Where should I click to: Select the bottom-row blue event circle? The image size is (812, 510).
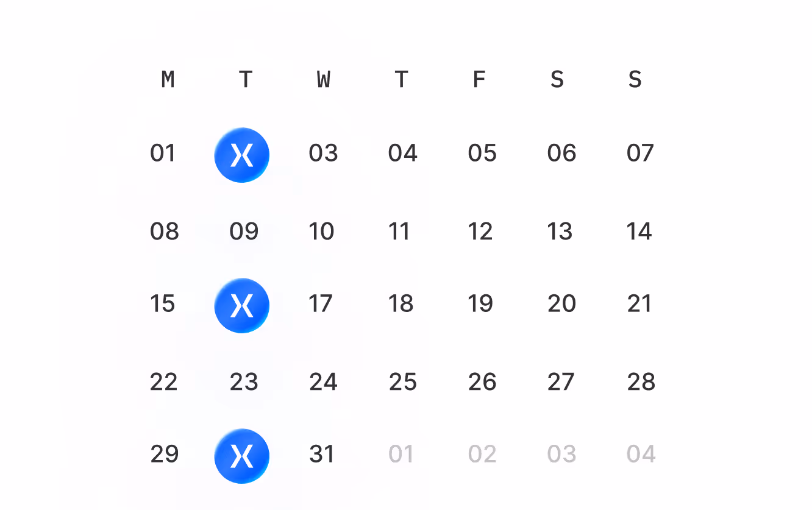242,456
